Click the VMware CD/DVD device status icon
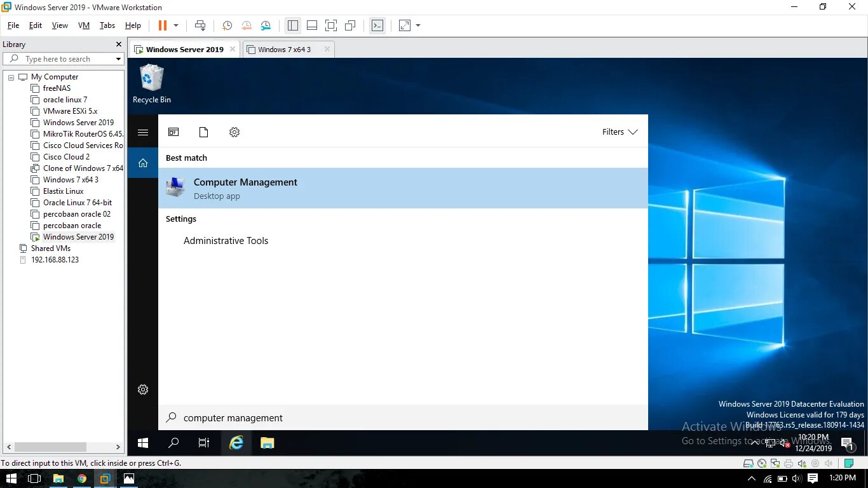Image resolution: width=868 pixels, height=488 pixels. pos(762,463)
